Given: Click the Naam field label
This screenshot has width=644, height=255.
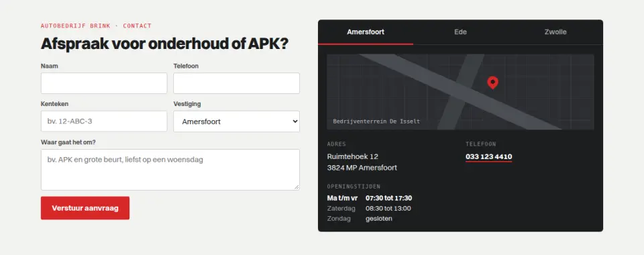Looking at the screenshot, I should tap(49, 66).
